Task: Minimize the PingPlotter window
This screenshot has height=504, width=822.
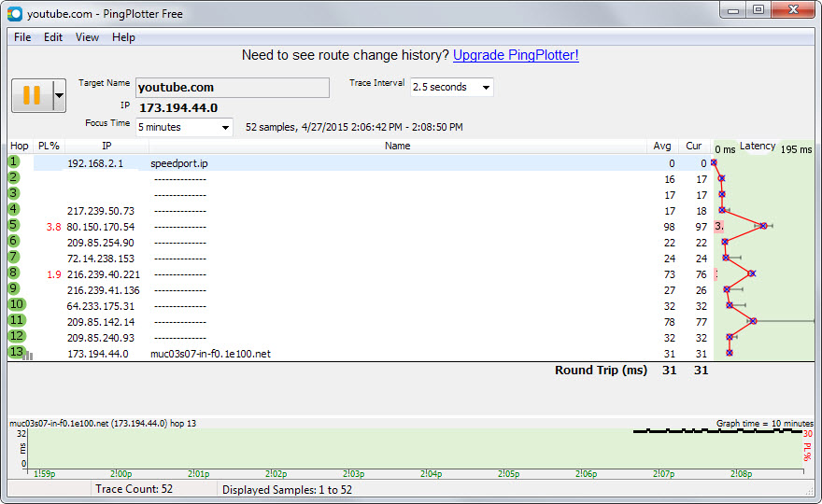Action: coord(733,10)
